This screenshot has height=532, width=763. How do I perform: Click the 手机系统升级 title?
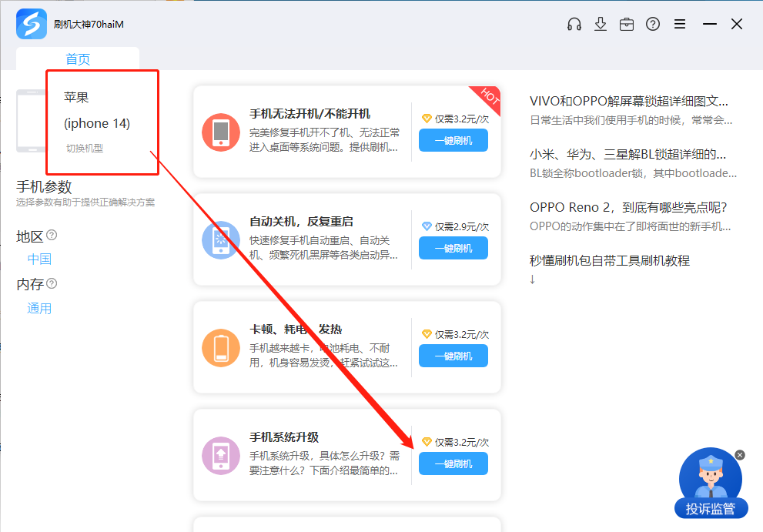tap(284, 437)
